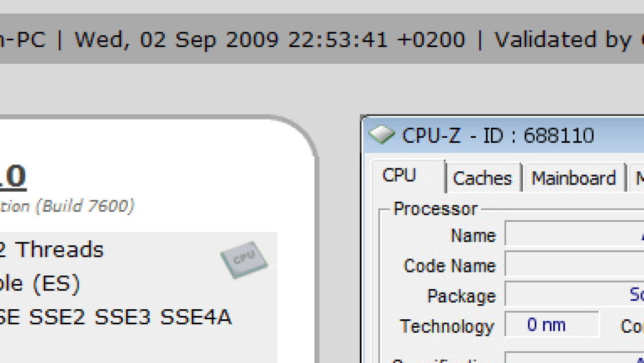Click the processor Name value field

click(x=575, y=235)
